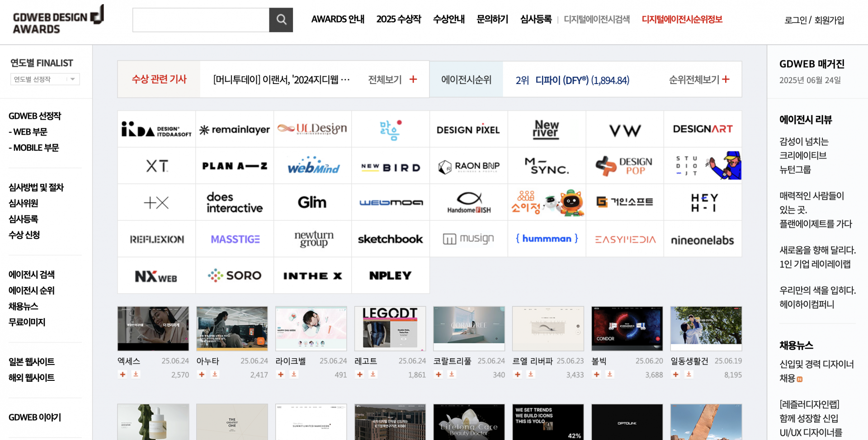This screenshot has height=440, width=868.
Task: Open the 뉴턴그룹 agency review article
Action: [x=804, y=155]
